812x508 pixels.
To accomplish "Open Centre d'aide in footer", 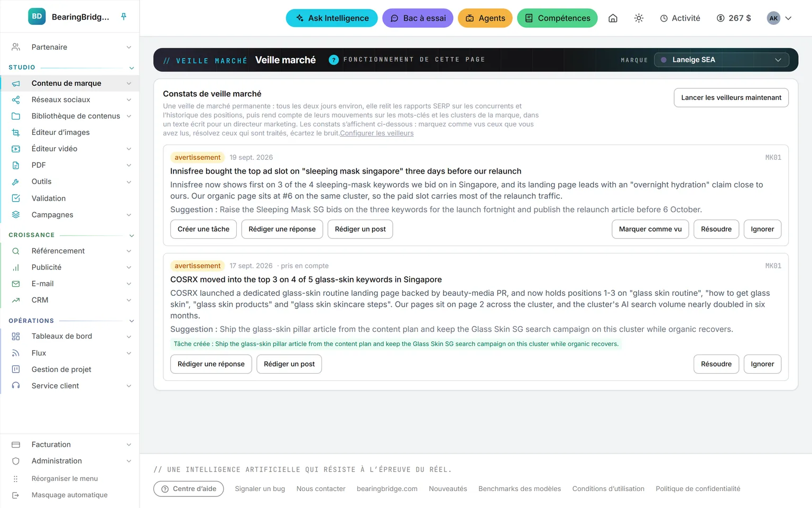I will 189,489.
